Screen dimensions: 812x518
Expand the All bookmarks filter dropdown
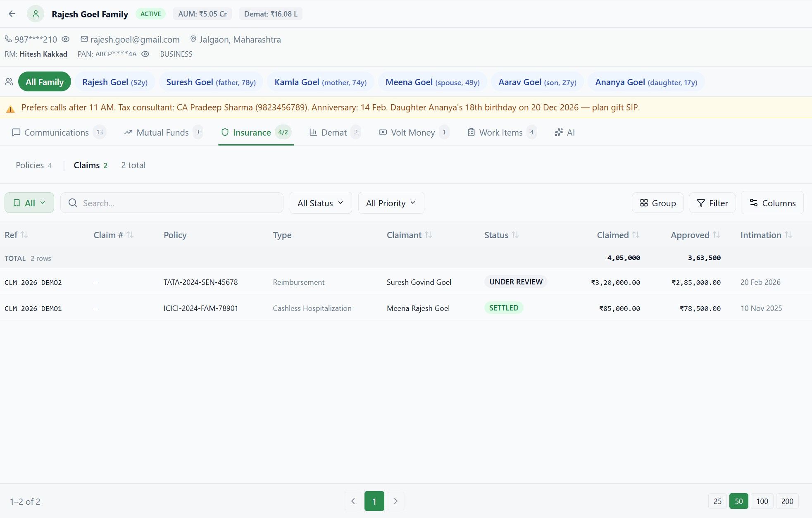[x=29, y=203]
